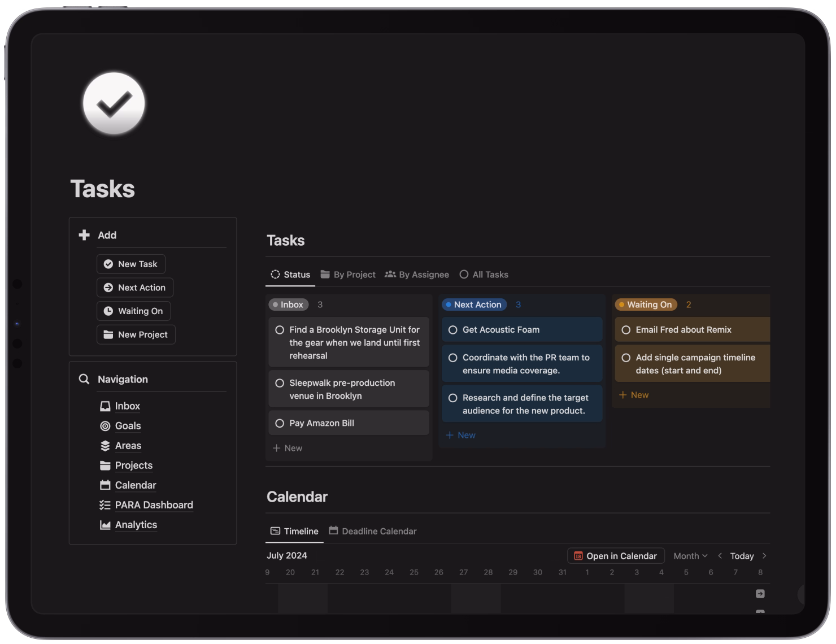
Task: Click the Goals target icon
Action: click(x=105, y=426)
